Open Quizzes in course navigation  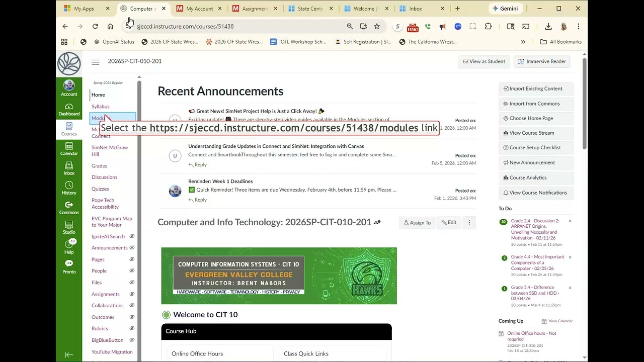coord(100,189)
